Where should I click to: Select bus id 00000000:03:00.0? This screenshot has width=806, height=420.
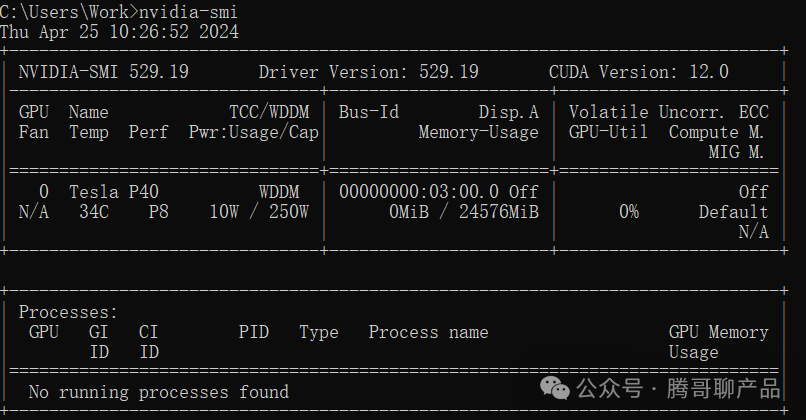419,192
